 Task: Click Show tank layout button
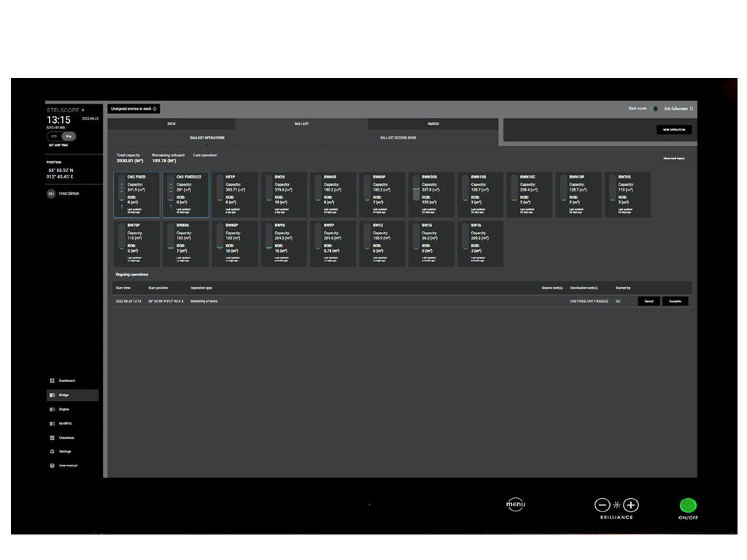pyautogui.click(x=673, y=158)
